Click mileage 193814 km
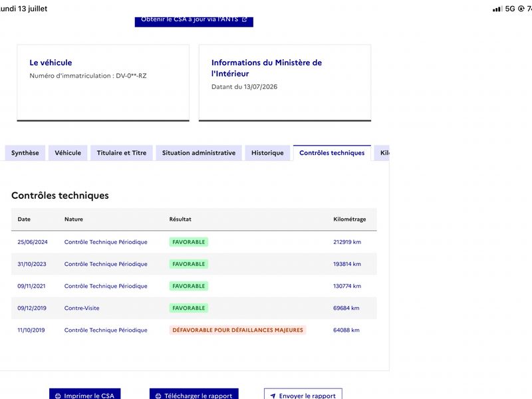 tap(347, 264)
